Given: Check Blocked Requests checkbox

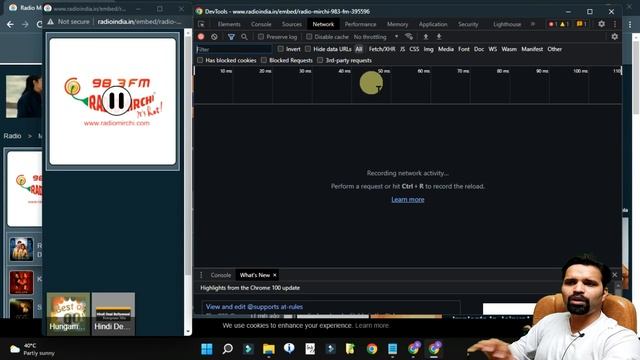Looking at the screenshot, I should [x=264, y=60].
